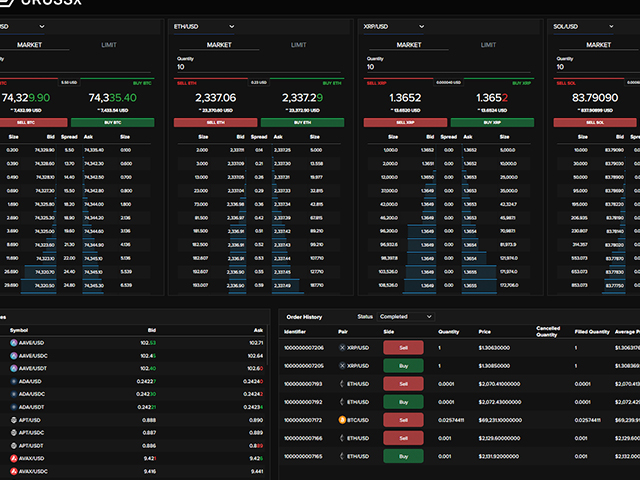The height and width of the screenshot is (480, 640).
Task: Click the AAVE coin icon beside AAVE/USD
Action: point(14,343)
